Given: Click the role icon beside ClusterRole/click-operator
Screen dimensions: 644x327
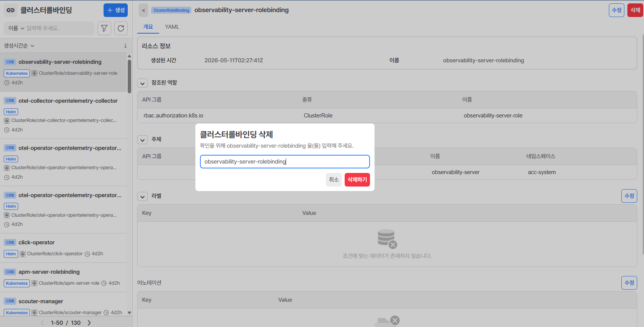Looking at the screenshot, I should click(23, 254).
